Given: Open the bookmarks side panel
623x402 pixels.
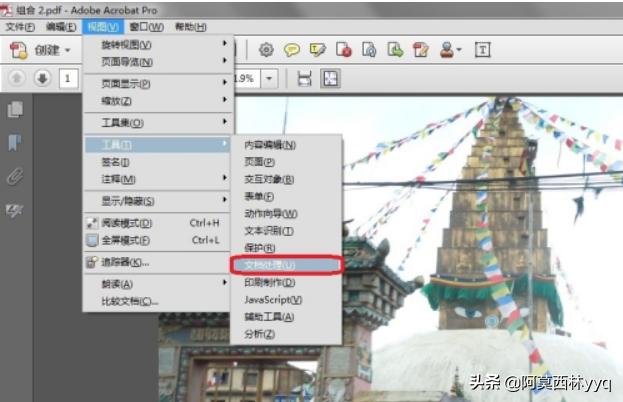Looking at the screenshot, I should [x=15, y=143].
